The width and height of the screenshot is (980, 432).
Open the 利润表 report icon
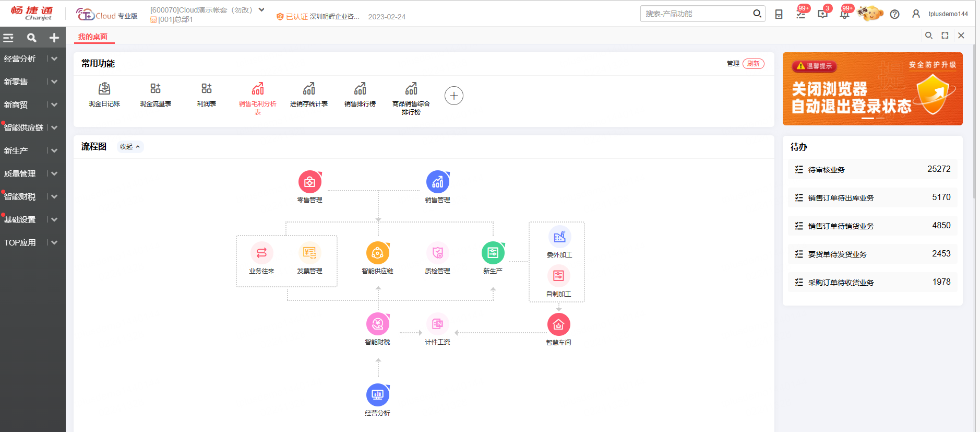pos(207,89)
